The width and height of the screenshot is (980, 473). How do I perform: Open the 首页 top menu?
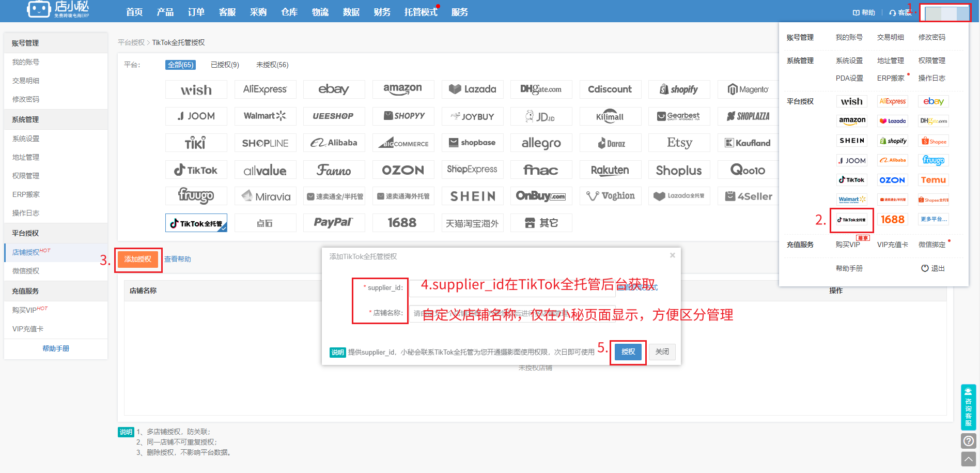(134, 12)
